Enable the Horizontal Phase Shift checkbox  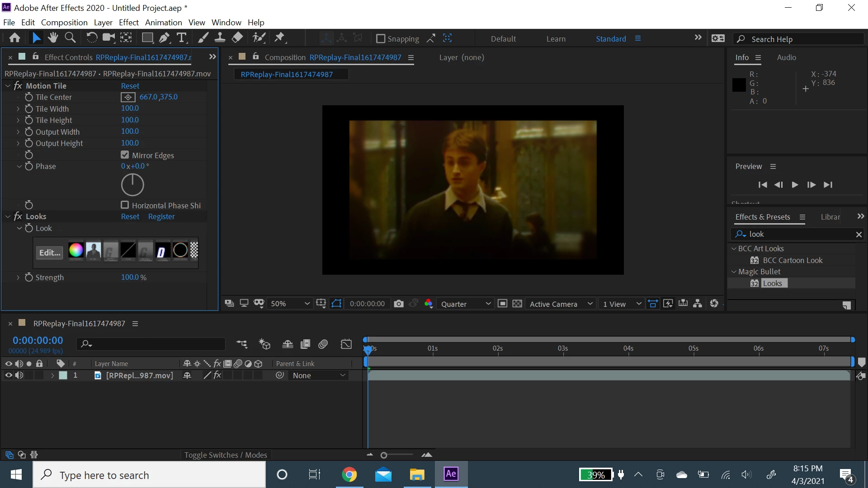pyautogui.click(x=125, y=205)
